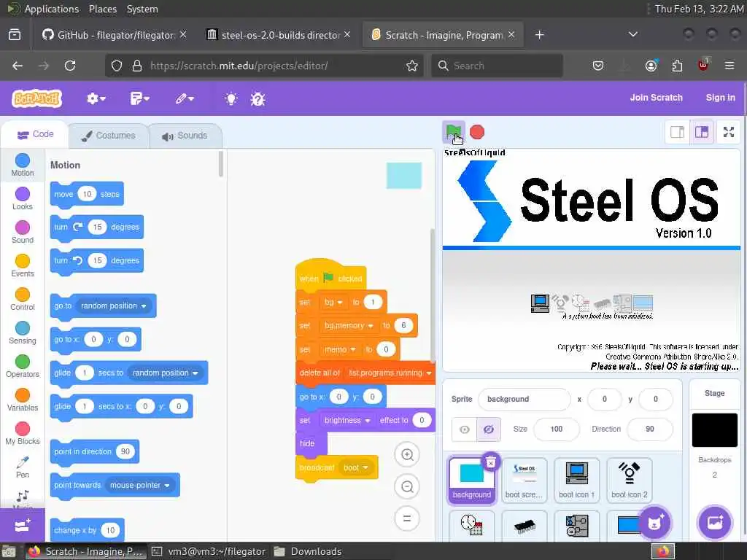Click Sign in link

point(720,98)
